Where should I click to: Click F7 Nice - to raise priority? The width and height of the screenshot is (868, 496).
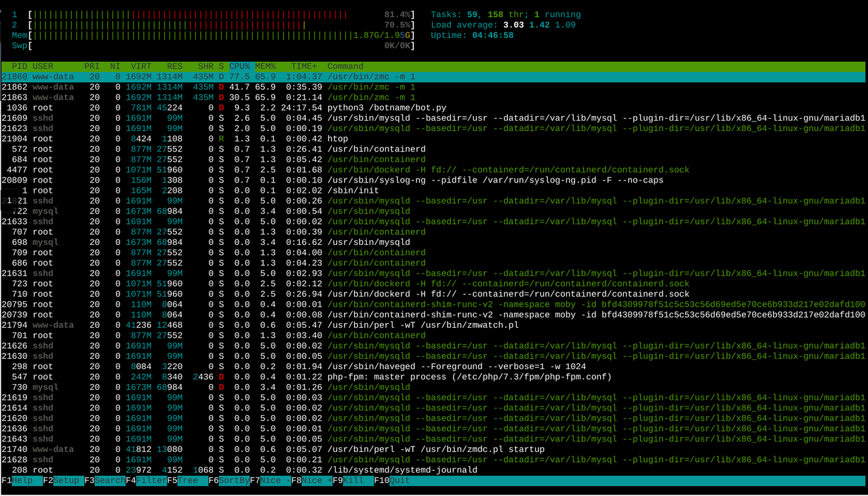[x=271, y=480]
